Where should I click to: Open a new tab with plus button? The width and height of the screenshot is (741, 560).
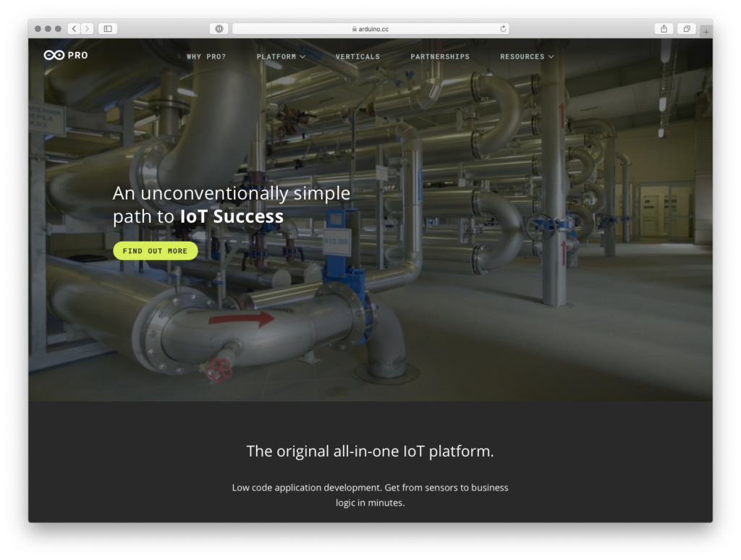click(706, 32)
